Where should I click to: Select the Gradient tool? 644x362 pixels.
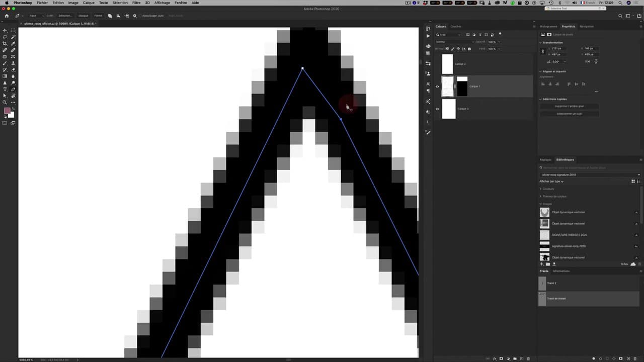coord(5,76)
